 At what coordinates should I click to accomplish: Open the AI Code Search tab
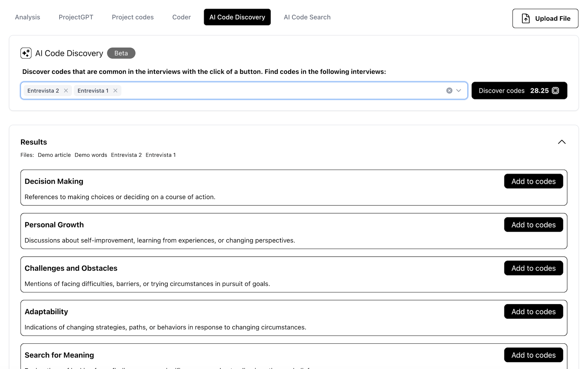click(x=307, y=17)
